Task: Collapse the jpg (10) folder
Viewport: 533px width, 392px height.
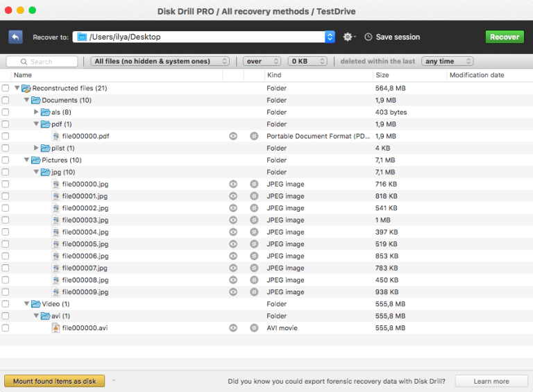Action: [x=36, y=172]
